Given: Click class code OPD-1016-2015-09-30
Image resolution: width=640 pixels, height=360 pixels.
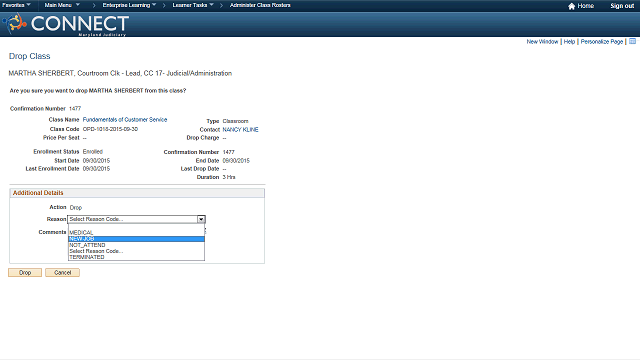Looking at the screenshot, I should pyautogui.click(x=110, y=129).
